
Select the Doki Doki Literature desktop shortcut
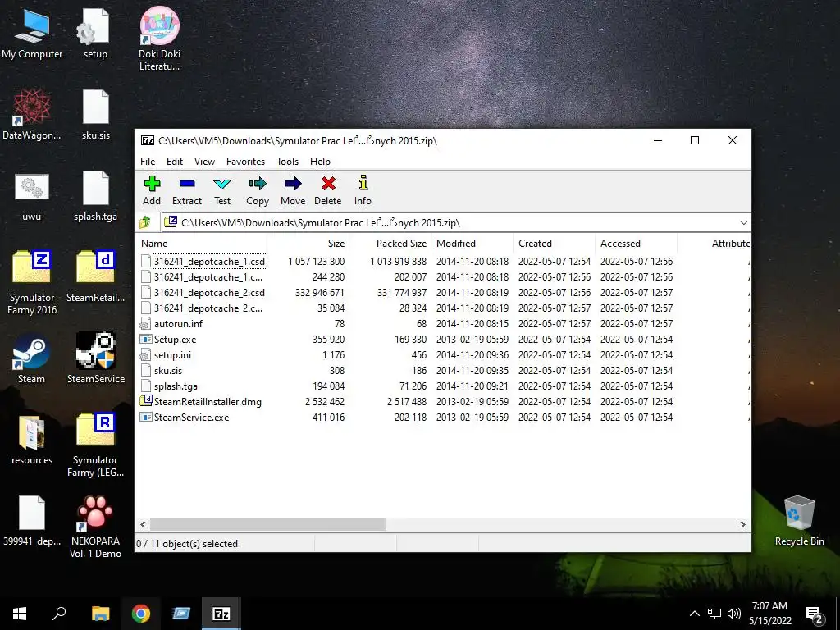[159, 39]
